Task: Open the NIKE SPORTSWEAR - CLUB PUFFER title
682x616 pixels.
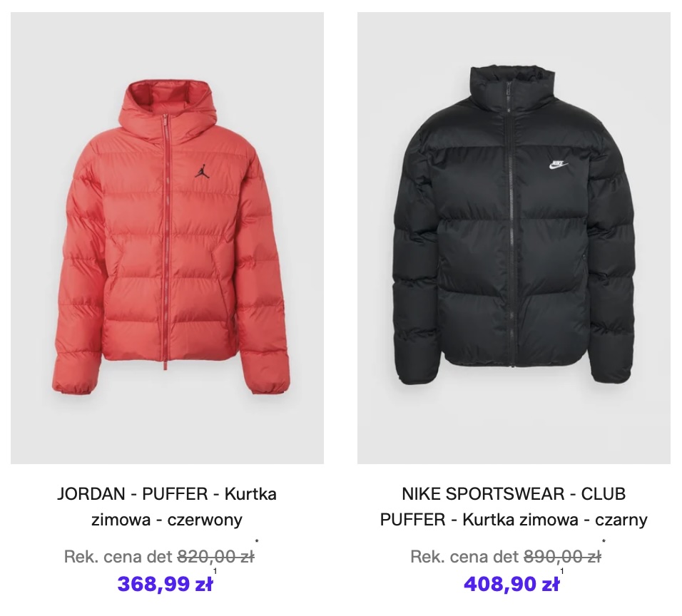Action: [514, 506]
